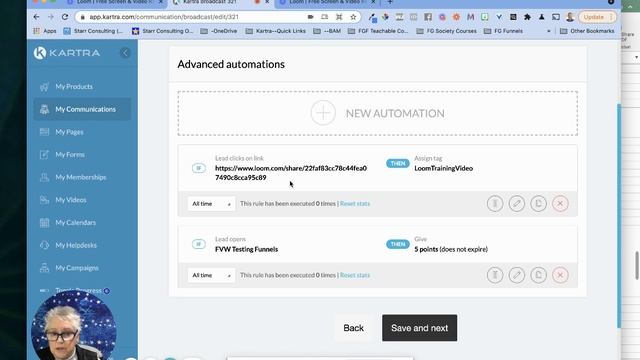
Task: Duplicate the Loom link automation rule
Action: [x=538, y=203]
